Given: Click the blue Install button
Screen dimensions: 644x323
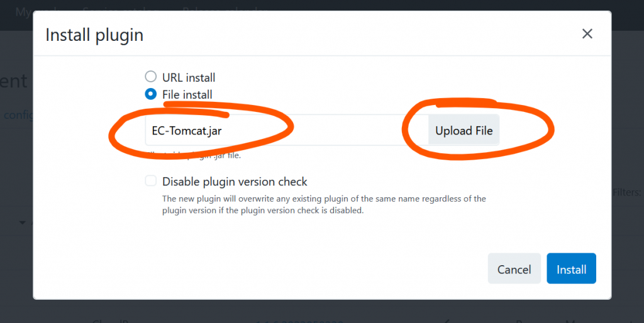Looking at the screenshot, I should (571, 269).
